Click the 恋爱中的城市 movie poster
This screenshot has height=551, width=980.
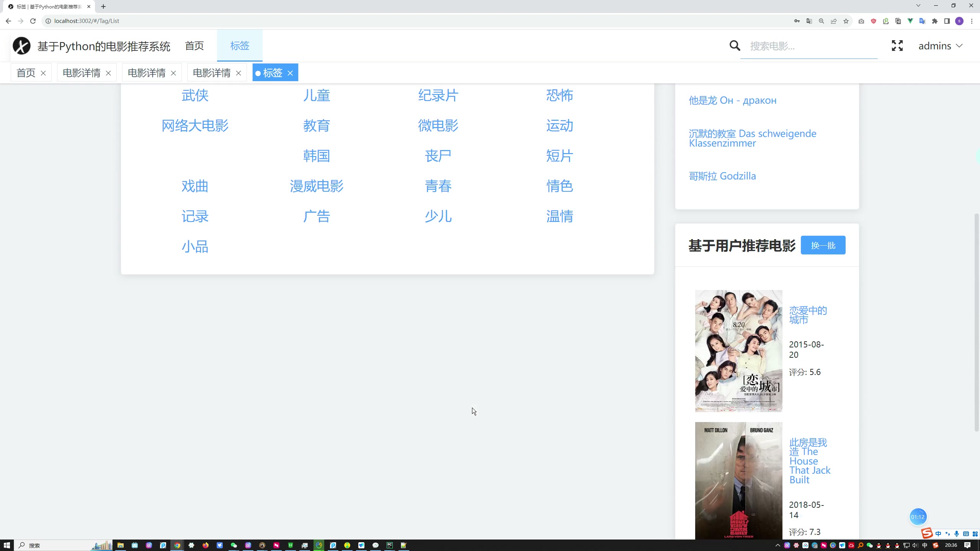coord(738,351)
